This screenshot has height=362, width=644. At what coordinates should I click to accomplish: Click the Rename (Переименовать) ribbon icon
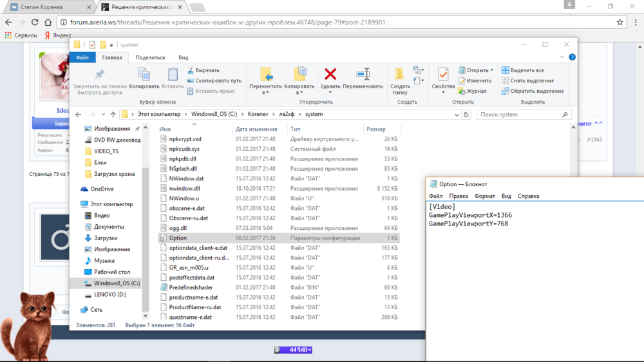(x=363, y=74)
